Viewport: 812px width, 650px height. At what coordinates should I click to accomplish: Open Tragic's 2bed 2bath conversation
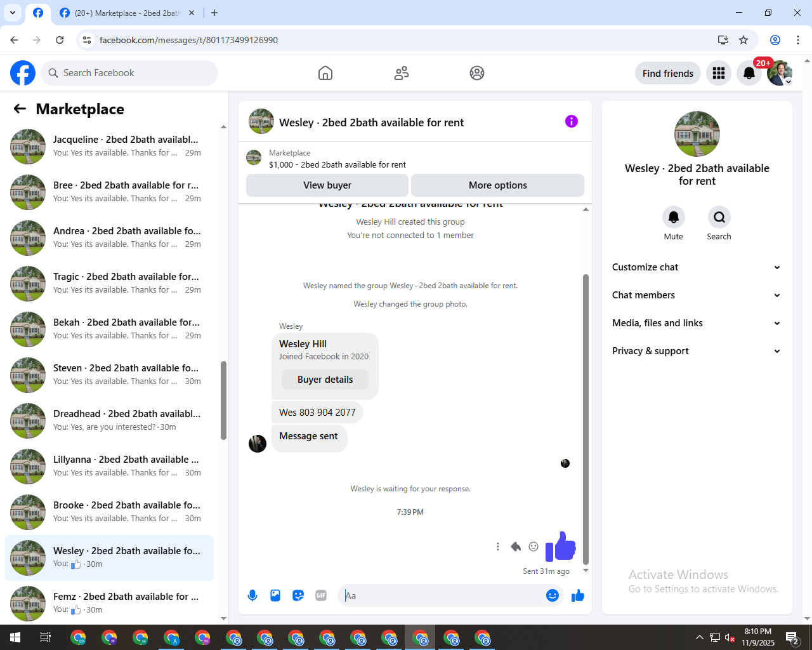coord(109,283)
